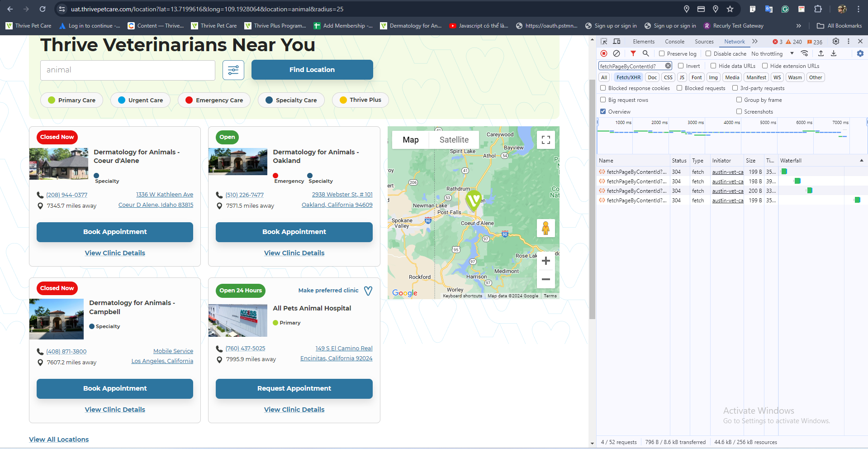
Task: Clear the network log
Action: click(617, 53)
